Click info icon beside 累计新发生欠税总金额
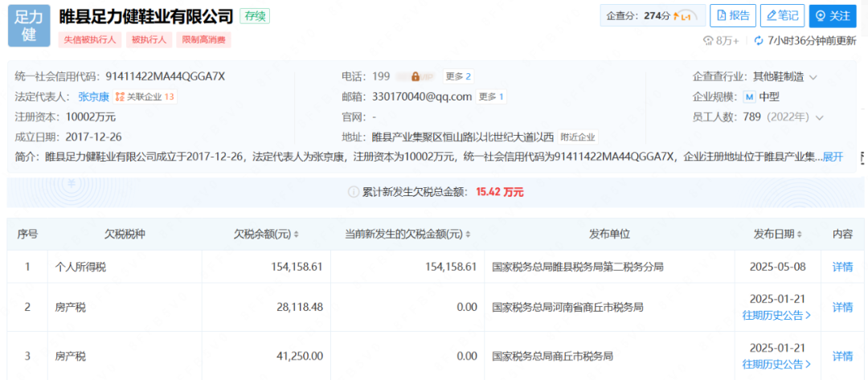The height and width of the screenshot is (380, 868). coord(352,192)
